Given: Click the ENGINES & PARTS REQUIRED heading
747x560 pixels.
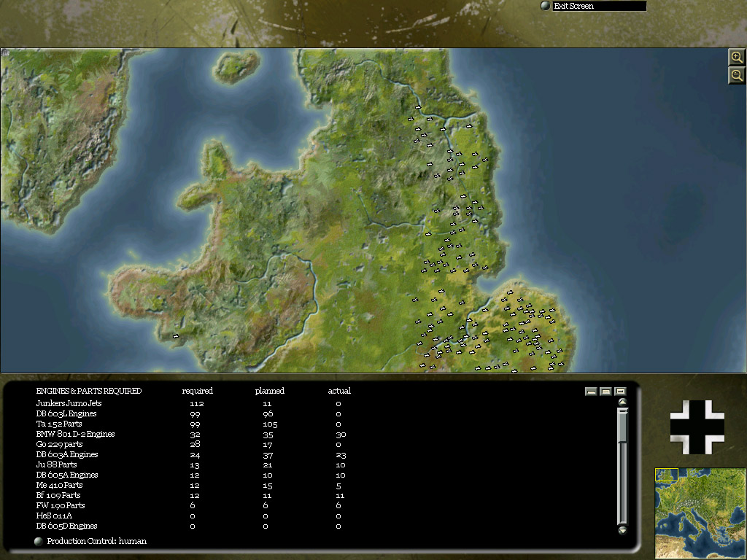Looking at the screenshot, I should click(88, 391).
